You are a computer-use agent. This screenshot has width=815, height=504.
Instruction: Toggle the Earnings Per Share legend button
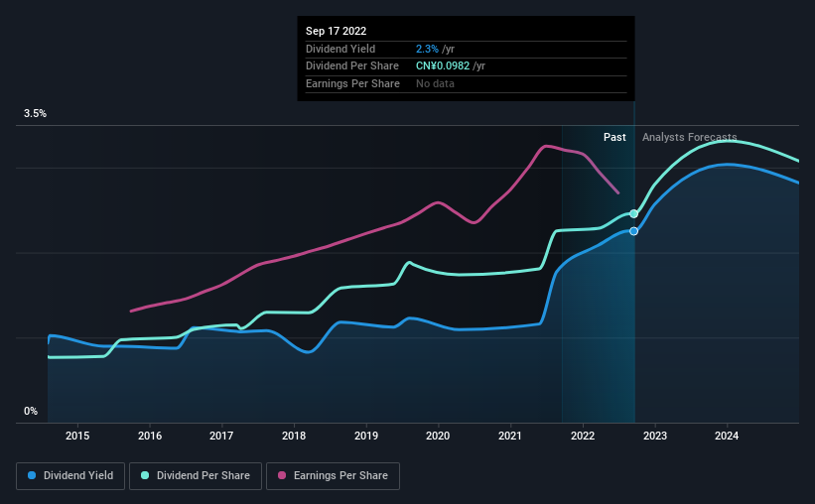pyautogui.click(x=333, y=476)
